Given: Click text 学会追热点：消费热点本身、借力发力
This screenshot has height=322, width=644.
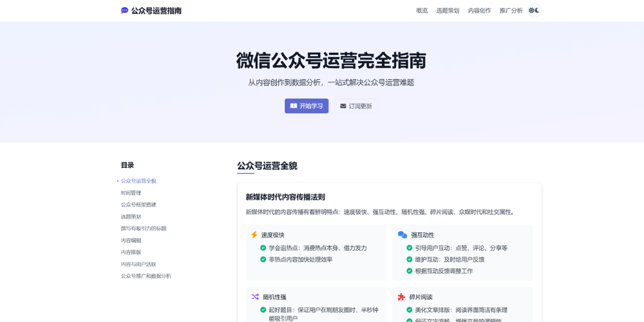Looking at the screenshot, I should pos(318,248).
